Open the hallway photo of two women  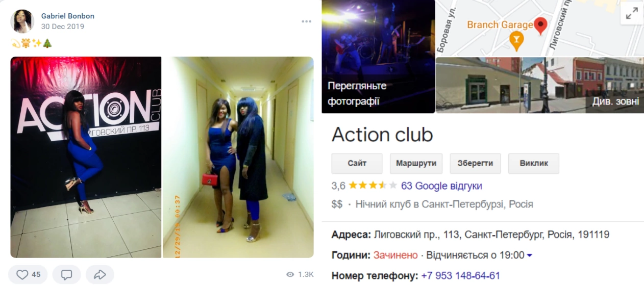(238, 157)
